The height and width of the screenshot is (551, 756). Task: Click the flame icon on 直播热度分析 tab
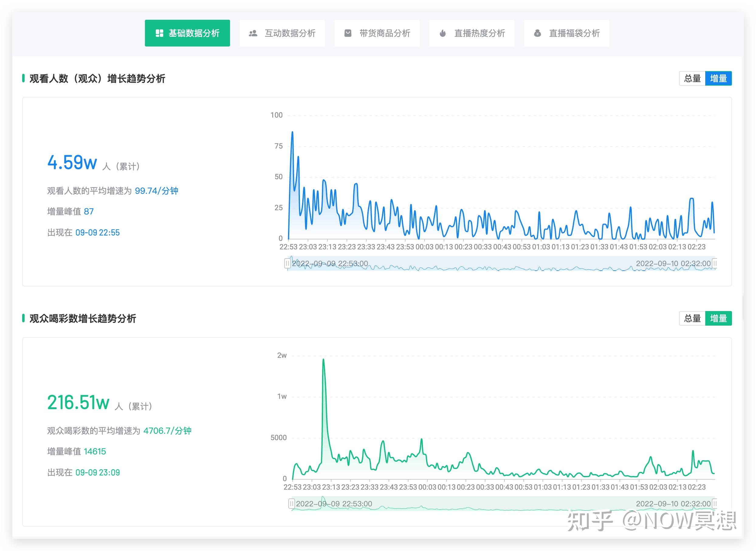[x=443, y=33]
